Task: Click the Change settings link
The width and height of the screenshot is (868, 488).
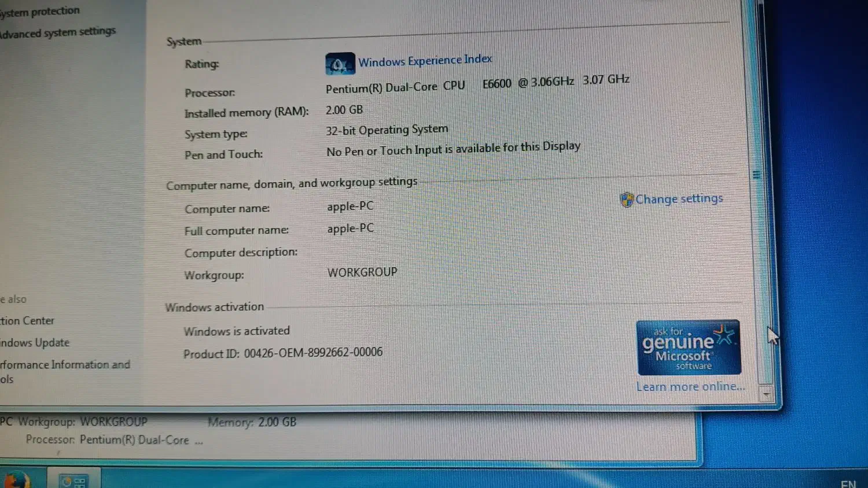Action: 679,198
